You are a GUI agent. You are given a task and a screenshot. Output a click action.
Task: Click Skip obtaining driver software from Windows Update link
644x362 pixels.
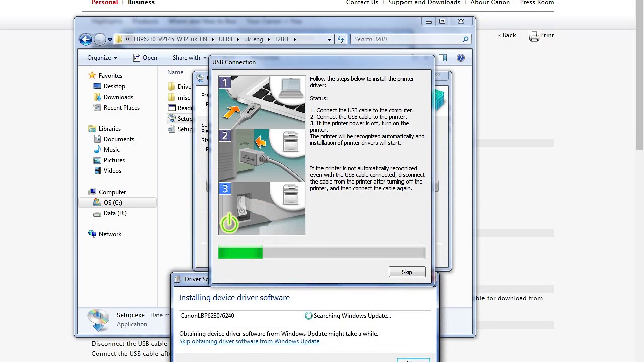[249, 341]
